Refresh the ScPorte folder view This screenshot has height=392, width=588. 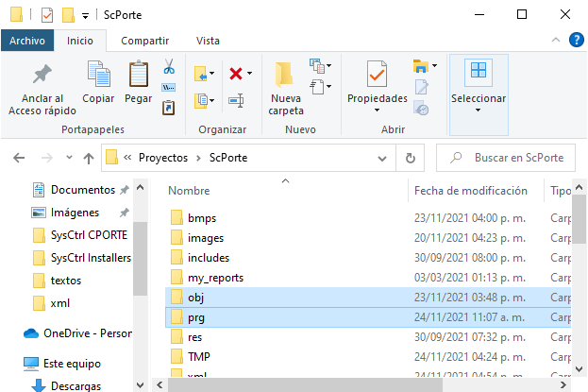coord(411,158)
